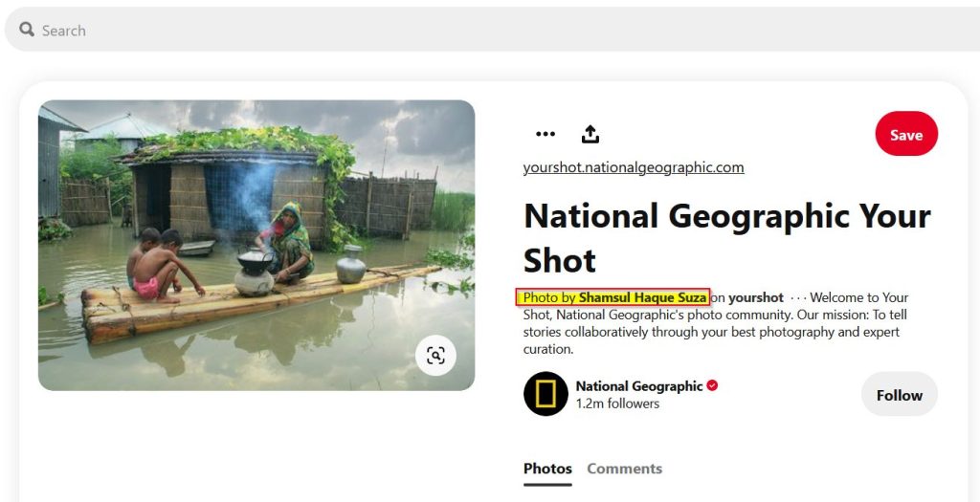980x502 pixels.
Task: Follow the National Geographic account
Action: 900,395
